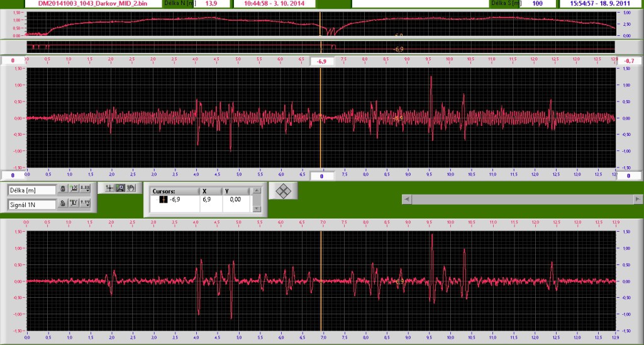644x345 pixels.
Task: Toggle the X-axis autoscale lock for Délka [m]
Action: (62, 189)
